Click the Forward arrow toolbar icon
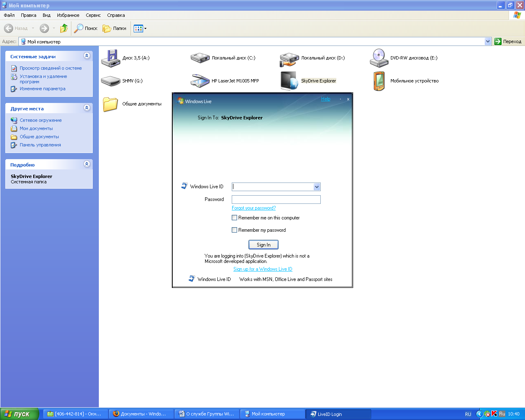This screenshot has height=420, width=525. (x=44, y=28)
